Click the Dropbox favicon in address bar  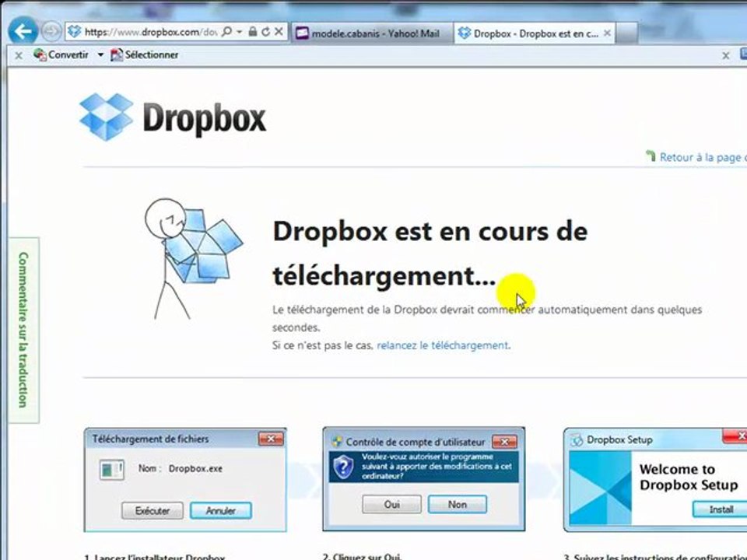tap(75, 32)
